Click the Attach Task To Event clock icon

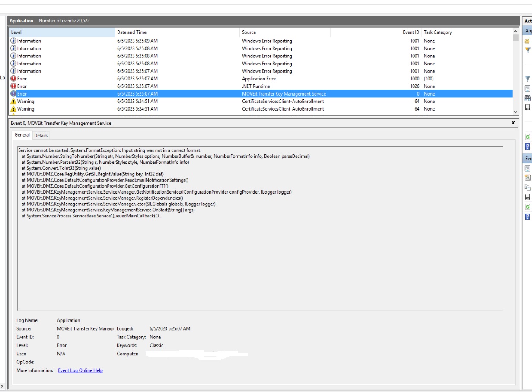pyautogui.click(x=527, y=178)
